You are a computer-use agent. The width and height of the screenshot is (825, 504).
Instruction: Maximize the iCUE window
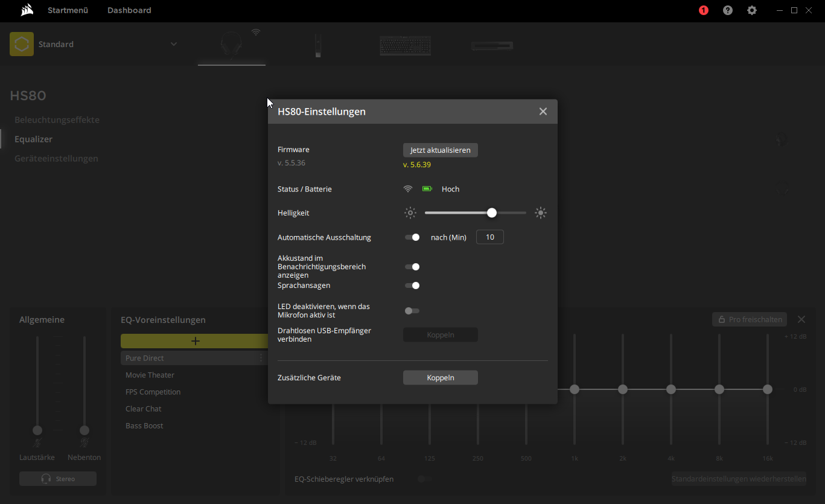point(794,10)
